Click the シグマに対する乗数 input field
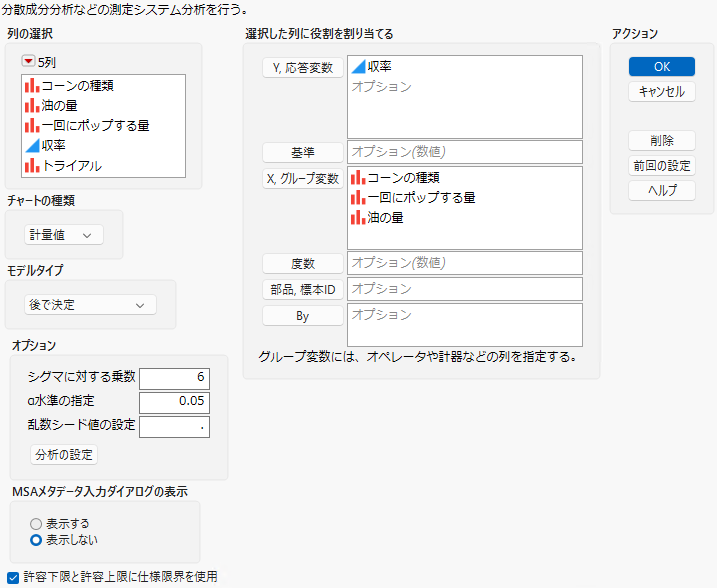Screen dimensions: 717x588 (x=174, y=378)
